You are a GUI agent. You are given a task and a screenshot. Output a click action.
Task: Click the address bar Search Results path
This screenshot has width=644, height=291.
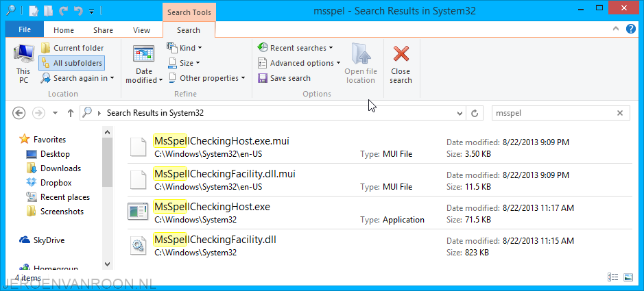[x=155, y=113]
